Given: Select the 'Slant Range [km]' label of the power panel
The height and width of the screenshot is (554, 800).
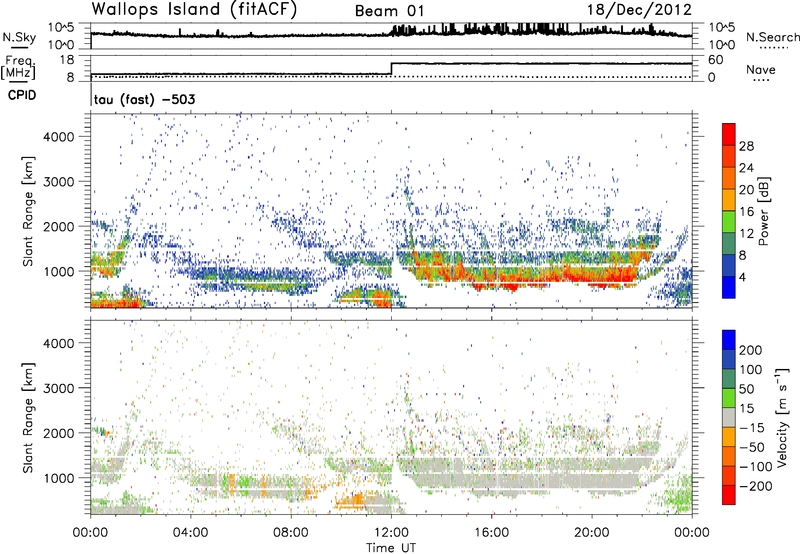Looking at the screenshot, I should pyautogui.click(x=28, y=211).
